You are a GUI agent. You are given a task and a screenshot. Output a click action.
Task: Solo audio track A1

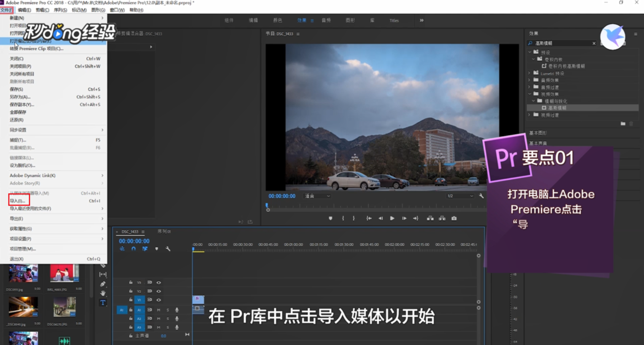pos(168,310)
